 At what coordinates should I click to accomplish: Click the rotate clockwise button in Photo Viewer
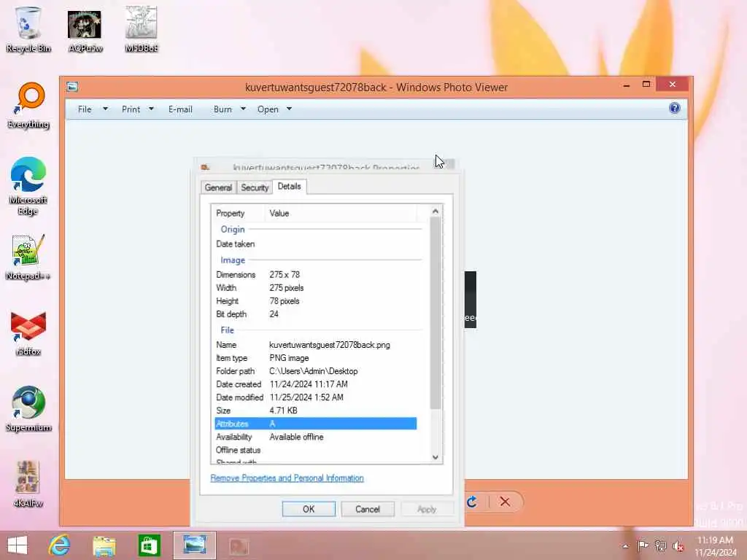[x=472, y=502]
